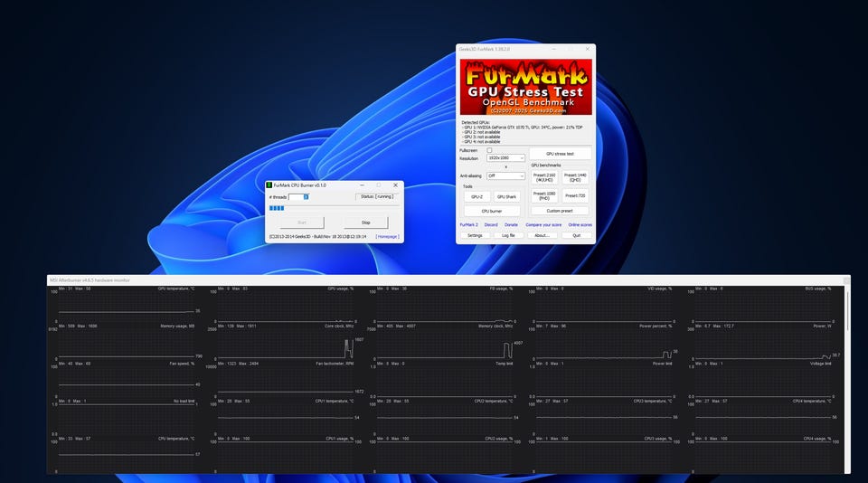Click the 'BUS usage, %' graph label
This screenshot has height=483, width=868.
click(818, 289)
